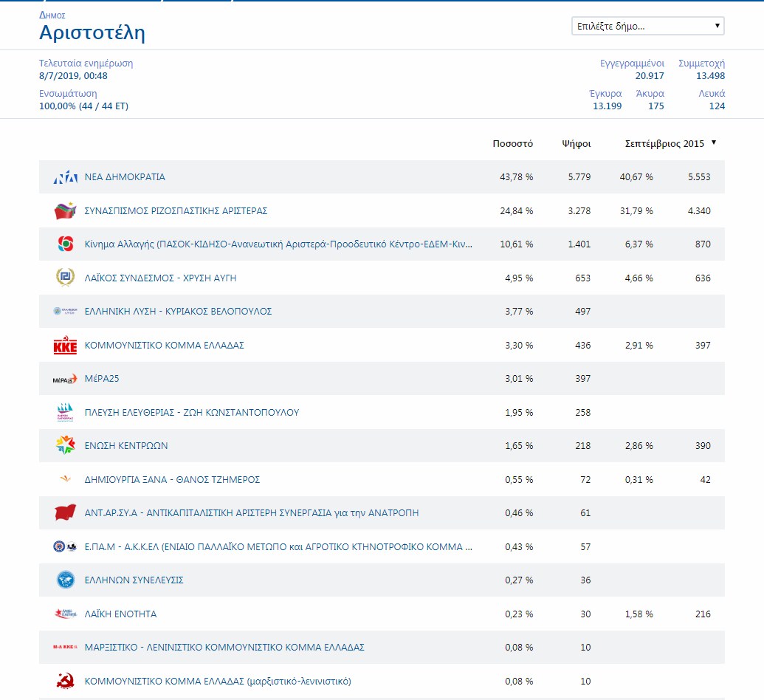Open the ΝΕΑ ΔΗΜΟΚΡΑΤΙΑ party link

click(x=125, y=177)
